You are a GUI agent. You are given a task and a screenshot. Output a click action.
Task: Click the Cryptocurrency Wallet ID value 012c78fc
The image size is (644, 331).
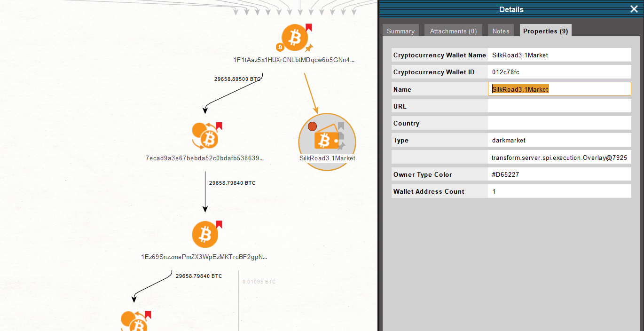[x=559, y=72]
